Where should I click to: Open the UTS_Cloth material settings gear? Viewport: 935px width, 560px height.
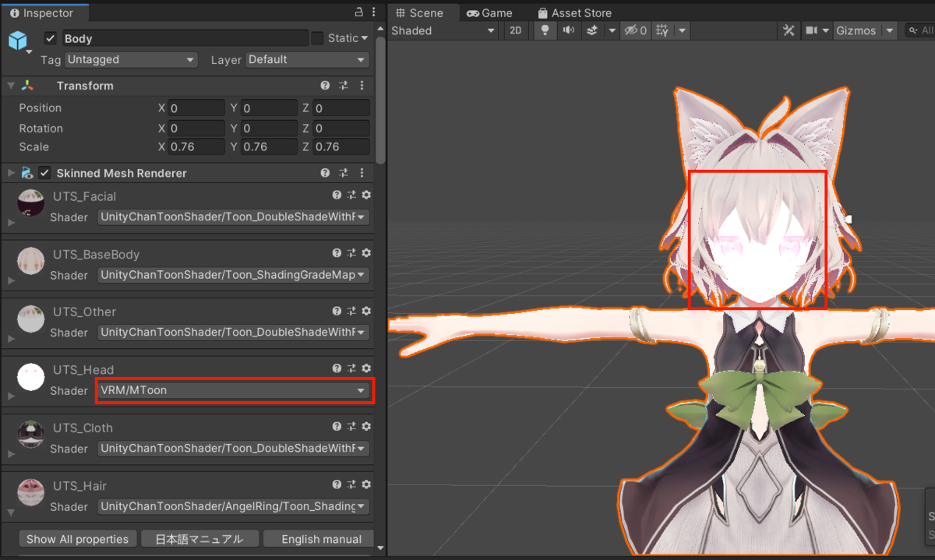pyautogui.click(x=366, y=427)
